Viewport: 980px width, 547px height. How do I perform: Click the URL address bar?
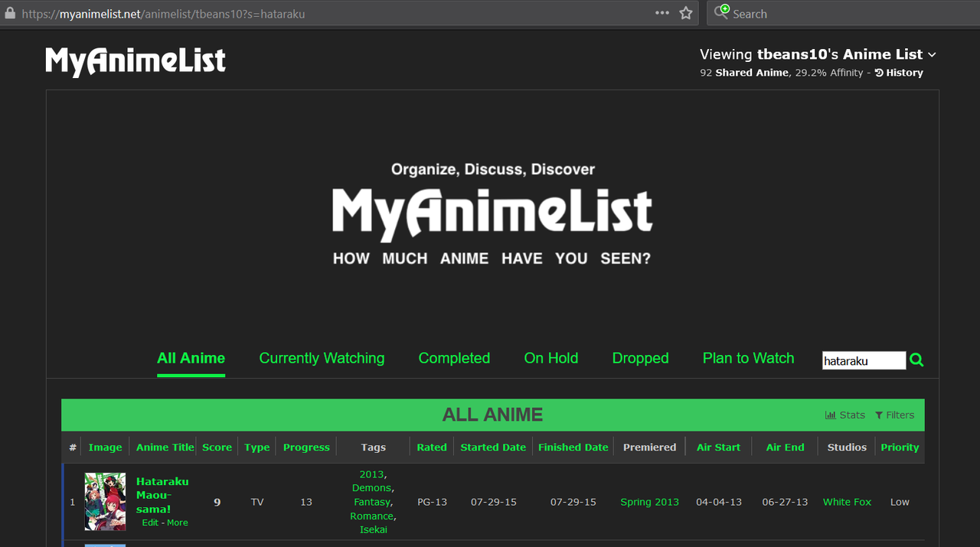click(x=349, y=13)
